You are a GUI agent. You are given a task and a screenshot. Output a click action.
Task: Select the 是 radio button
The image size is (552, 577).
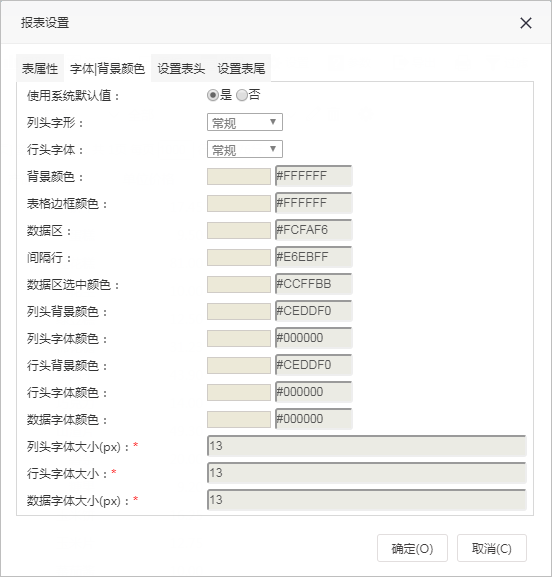tap(213, 96)
